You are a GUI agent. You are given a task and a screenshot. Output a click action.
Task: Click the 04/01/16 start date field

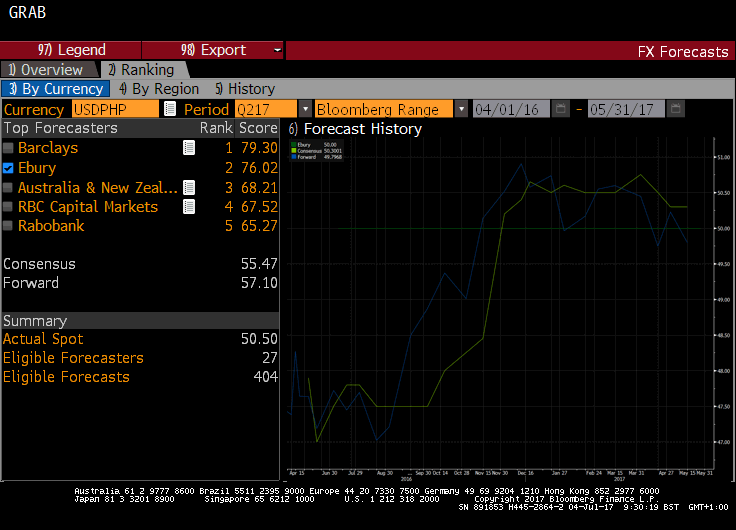click(511, 109)
